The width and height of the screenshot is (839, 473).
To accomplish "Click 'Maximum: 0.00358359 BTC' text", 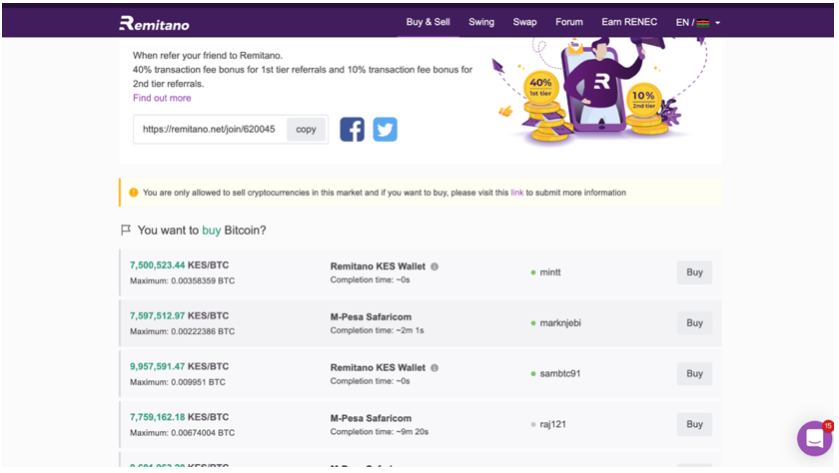I will [182, 281].
